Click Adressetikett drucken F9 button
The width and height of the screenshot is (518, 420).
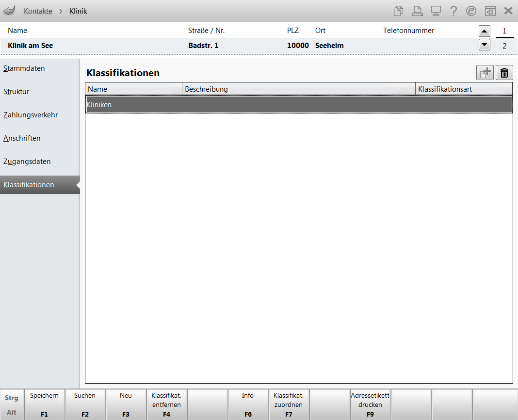(x=370, y=404)
